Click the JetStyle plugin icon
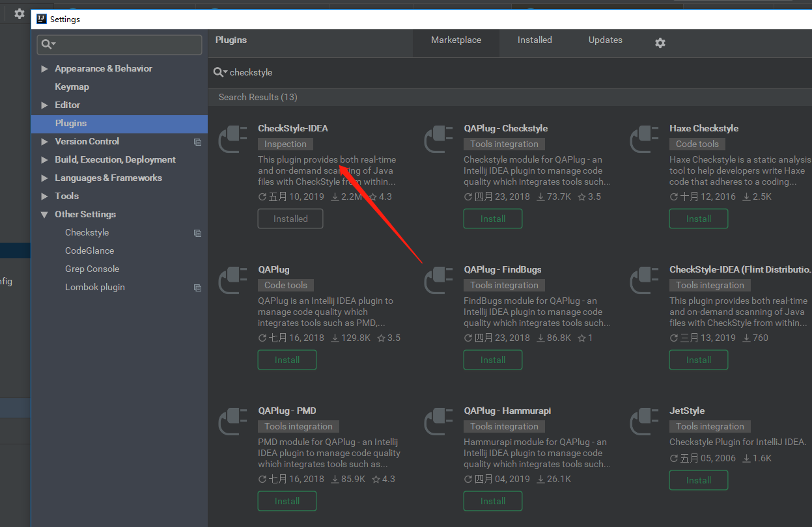Viewport: 812px width, 527px height. 644,422
